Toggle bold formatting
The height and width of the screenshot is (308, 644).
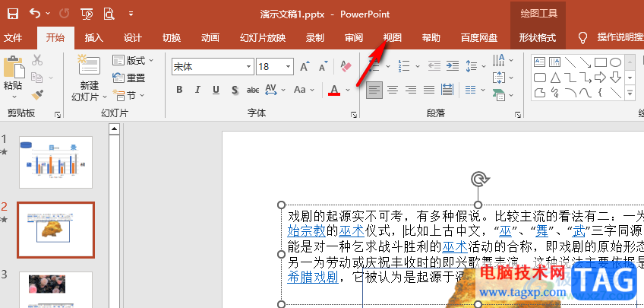point(180,90)
